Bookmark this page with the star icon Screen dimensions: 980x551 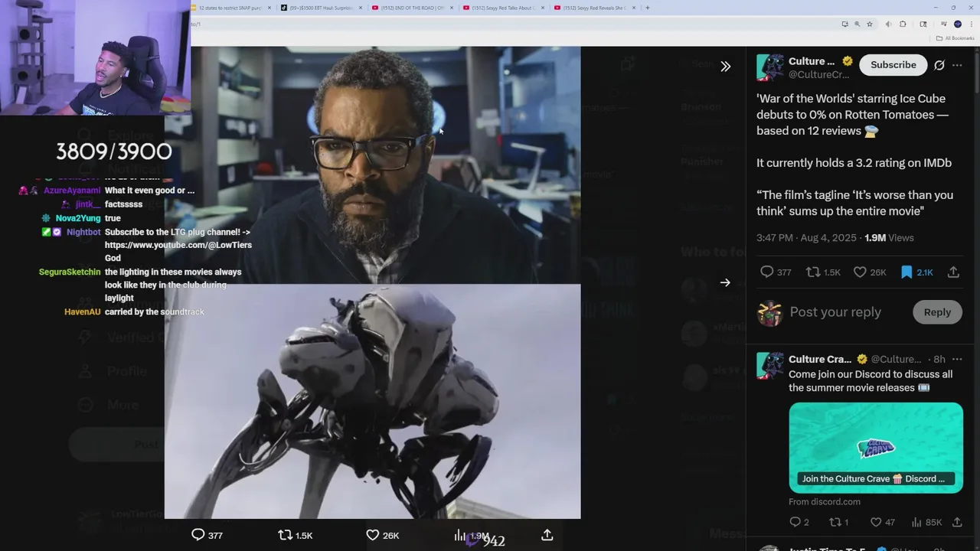(x=870, y=24)
